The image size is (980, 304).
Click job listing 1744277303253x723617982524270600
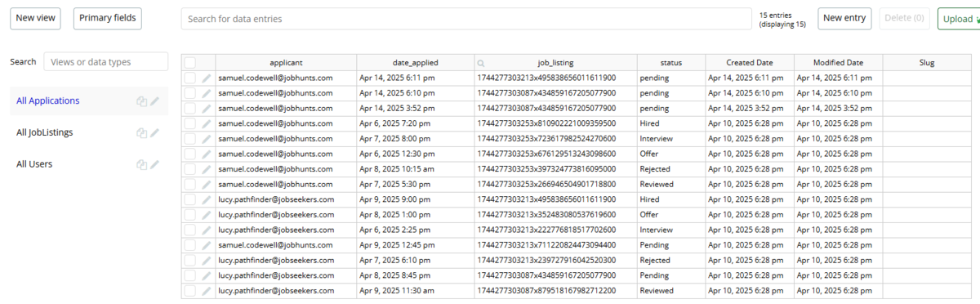click(x=546, y=139)
